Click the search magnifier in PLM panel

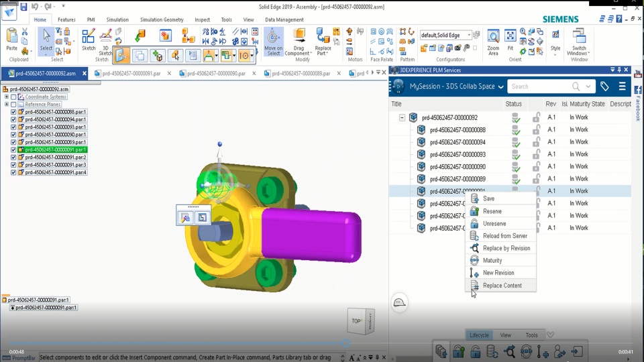click(576, 86)
